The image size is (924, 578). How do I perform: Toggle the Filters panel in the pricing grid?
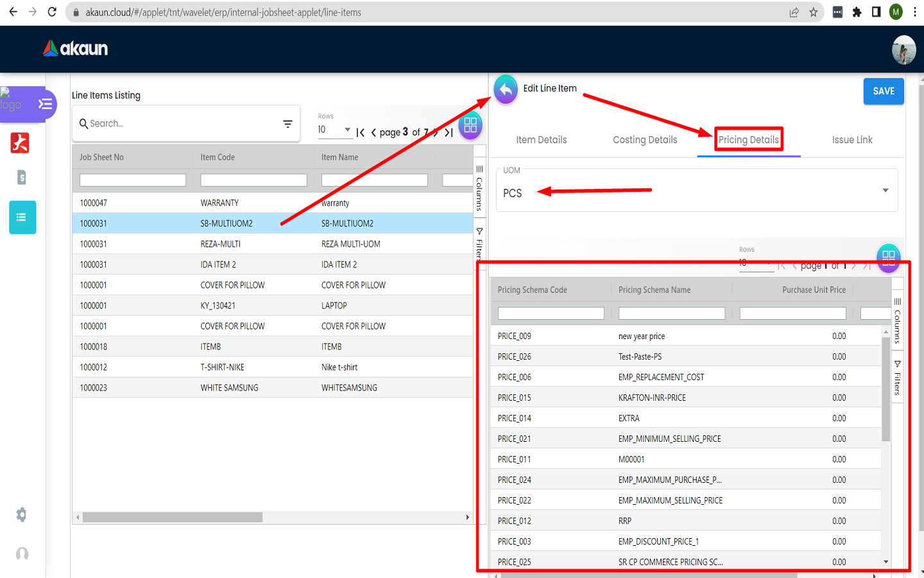pos(897,378)
